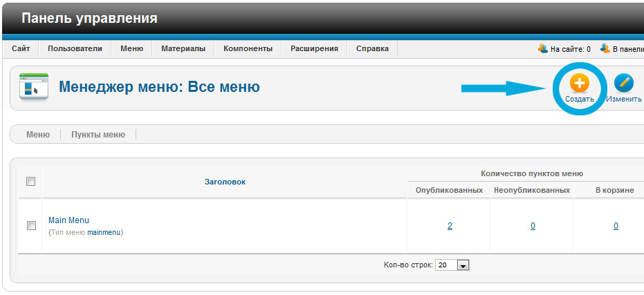644x295 pixels.
Task: Switch to the Пункты меню submenu tab
Action: (98, 135)
